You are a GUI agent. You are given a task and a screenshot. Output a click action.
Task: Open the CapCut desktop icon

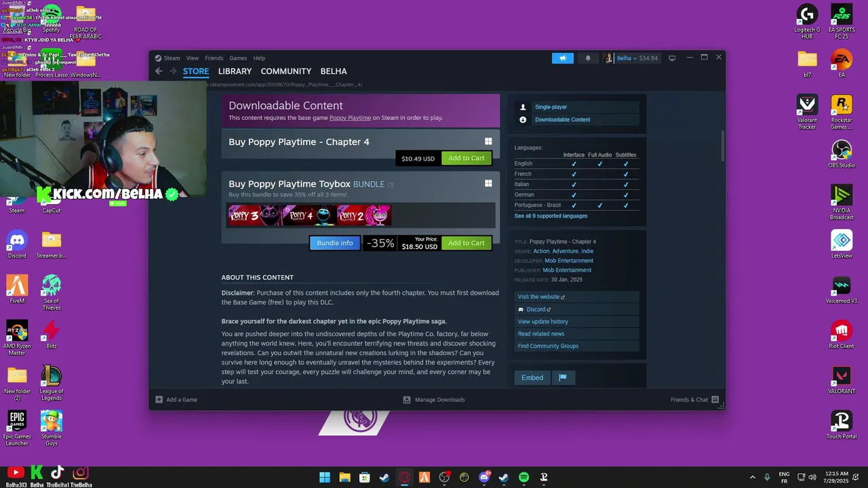52,206
